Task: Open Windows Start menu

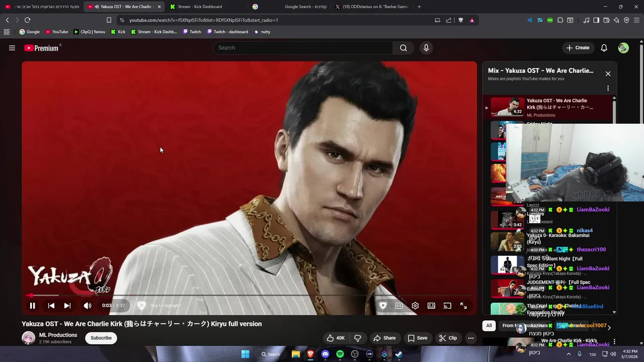Action: click(245, 354)
